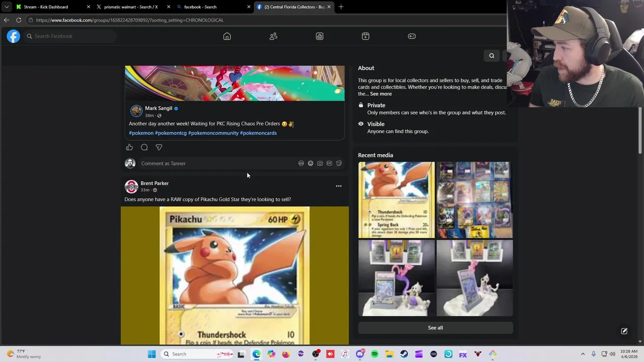The height and width of the screenshot is (362, 644).
Task: Open the #pokemoncommunity hashtag
Action: coord(213,133)
